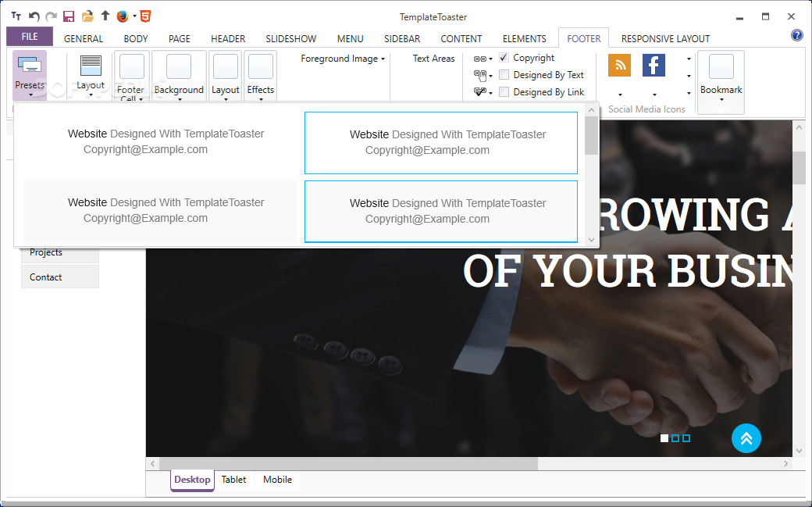Open a project via folder icon
The image size is (812, 507).
click(x=87, y=16)
